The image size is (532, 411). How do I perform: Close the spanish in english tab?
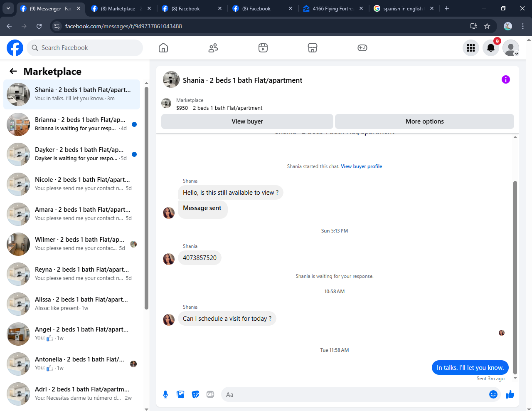432,8
